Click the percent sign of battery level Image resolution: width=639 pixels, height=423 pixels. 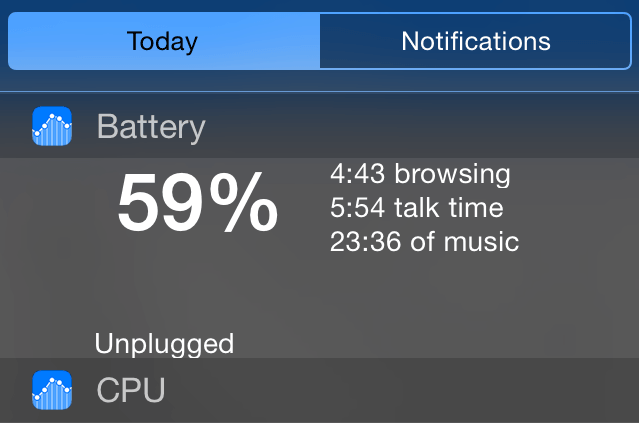244,203
